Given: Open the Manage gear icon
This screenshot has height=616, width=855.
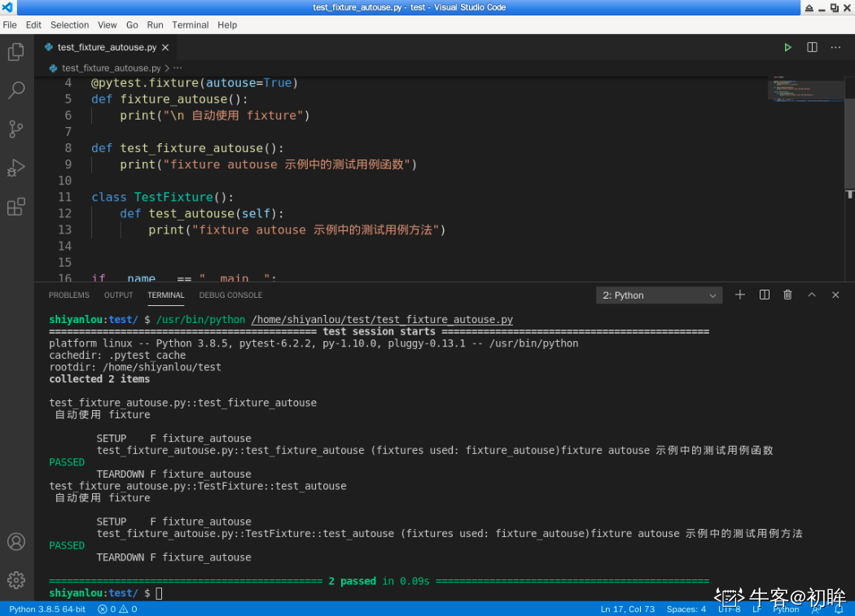Looking at the screenshot, I should point(16,580).
